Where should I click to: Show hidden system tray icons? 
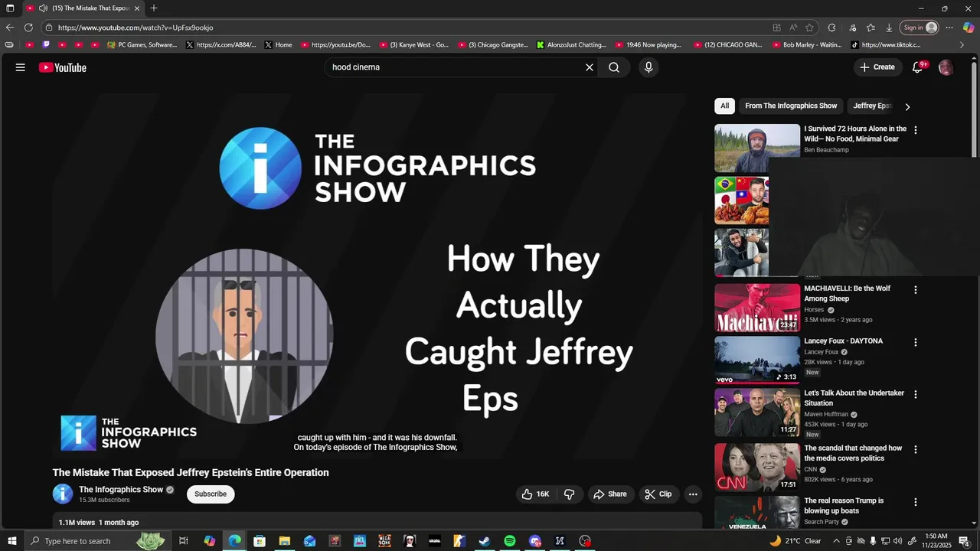point(837,541)
